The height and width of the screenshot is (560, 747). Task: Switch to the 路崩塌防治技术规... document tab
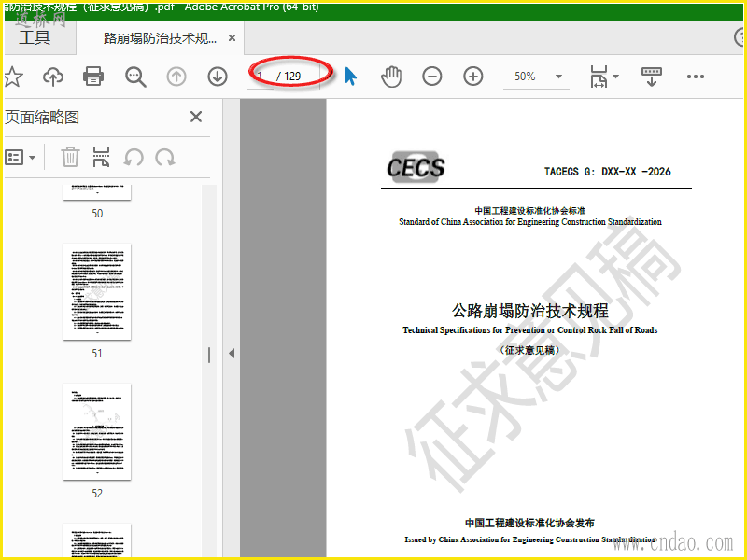pos(161,38)
